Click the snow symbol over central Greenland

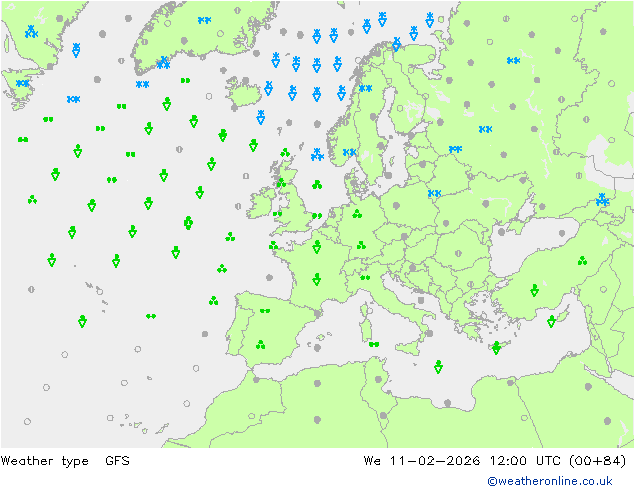tap(205, 20)
